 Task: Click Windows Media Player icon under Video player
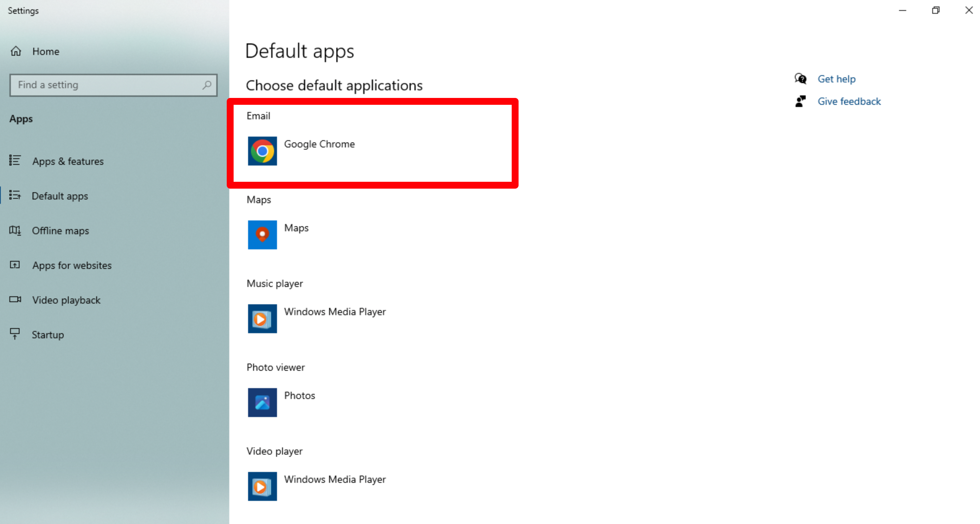tap(263, 486)
